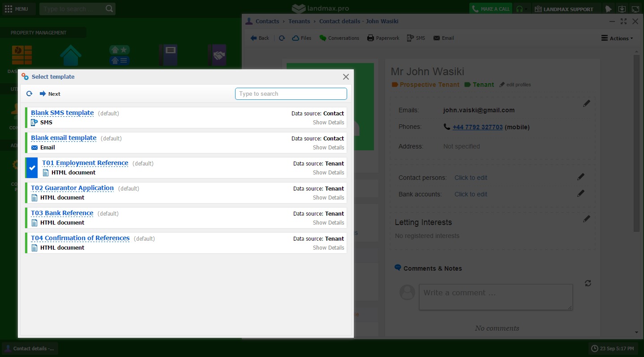This screenshot has height=357, width=644.
Task: Open the main MENU grid
Action: pyautogui.click(x=16, y=9)
